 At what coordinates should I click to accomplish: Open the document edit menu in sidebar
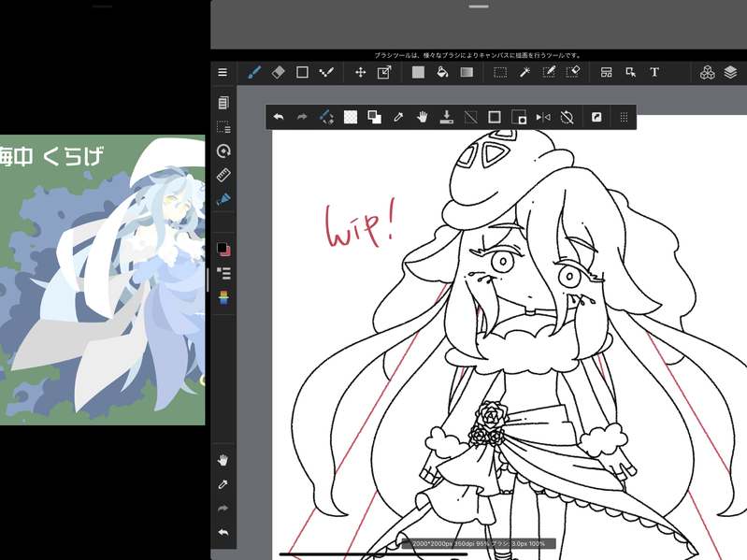point(223,103)
